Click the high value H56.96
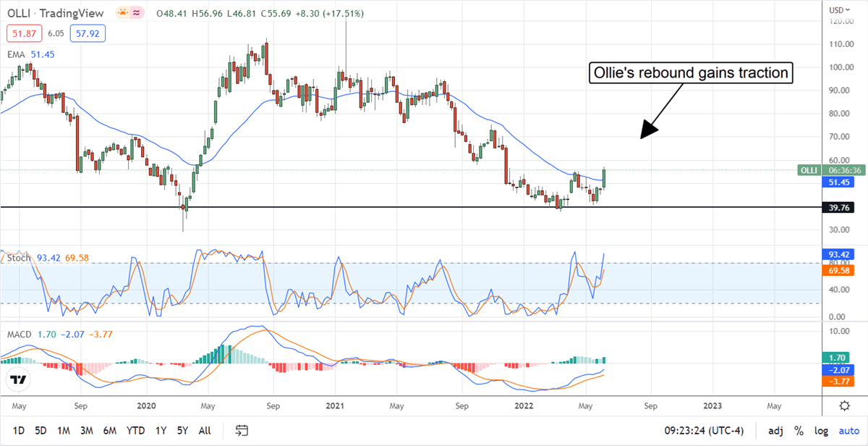The image size is (868, 446). (x=208, y=14)
